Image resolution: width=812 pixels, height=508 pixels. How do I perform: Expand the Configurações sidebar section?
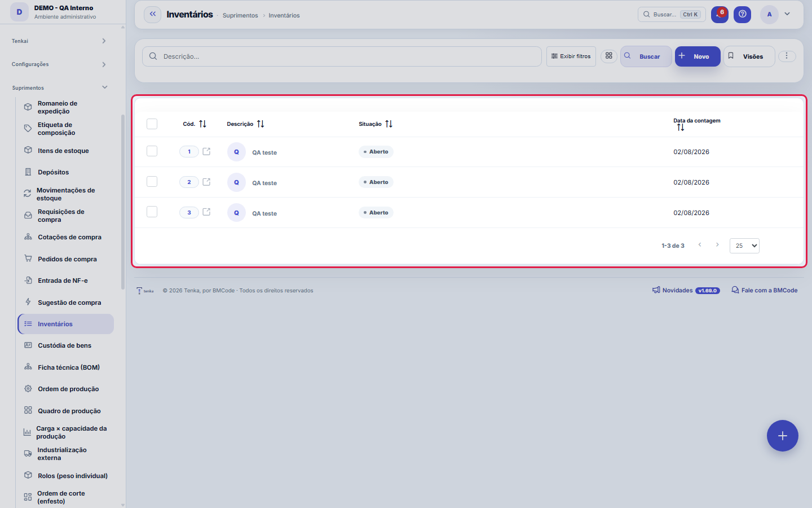click(x=59, y=64)
